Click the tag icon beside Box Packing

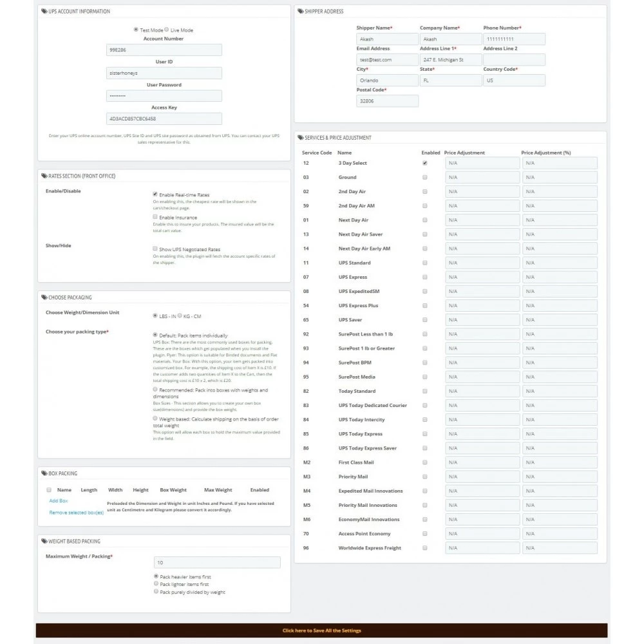click(x=44, y=473)
